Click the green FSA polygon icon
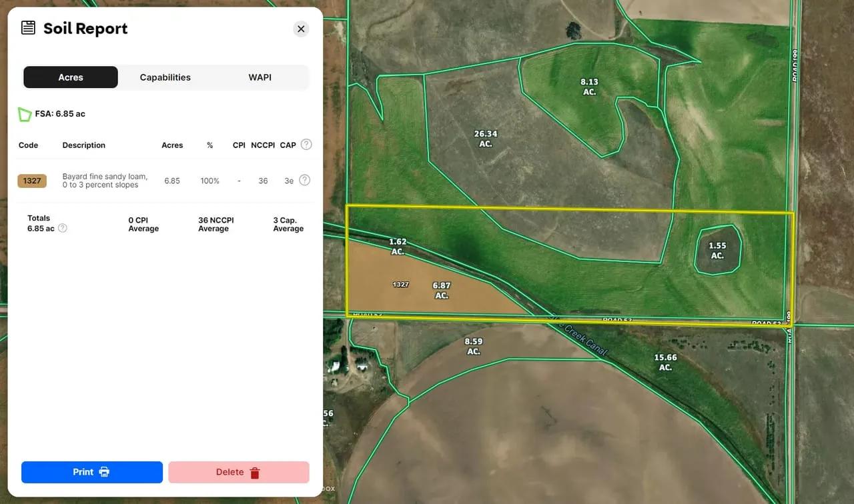 25,114
